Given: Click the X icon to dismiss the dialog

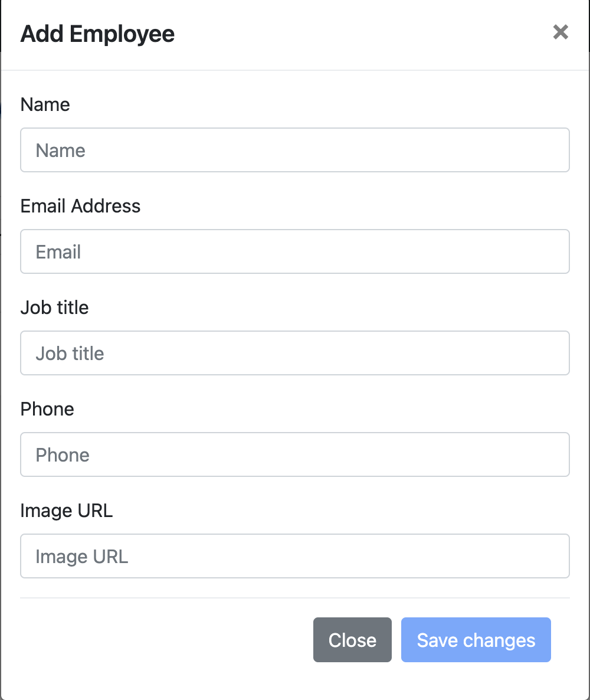Looking at the screenshot, I should (560, 32).
